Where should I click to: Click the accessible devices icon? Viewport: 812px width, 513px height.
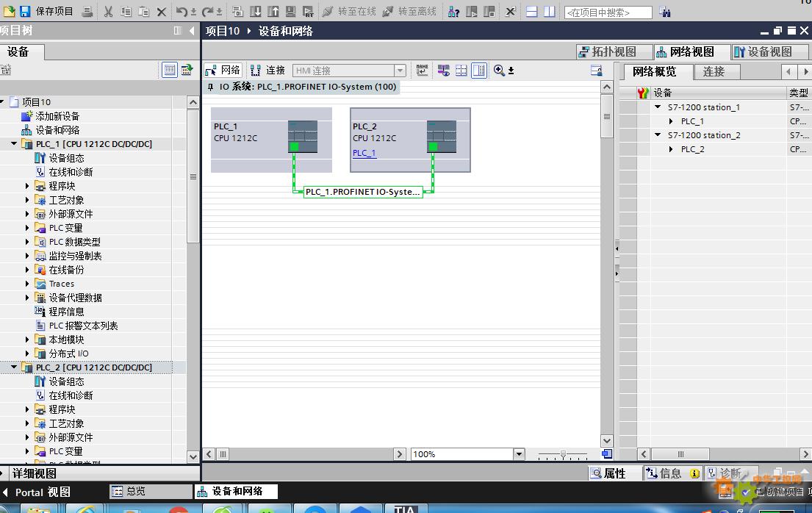453,12
